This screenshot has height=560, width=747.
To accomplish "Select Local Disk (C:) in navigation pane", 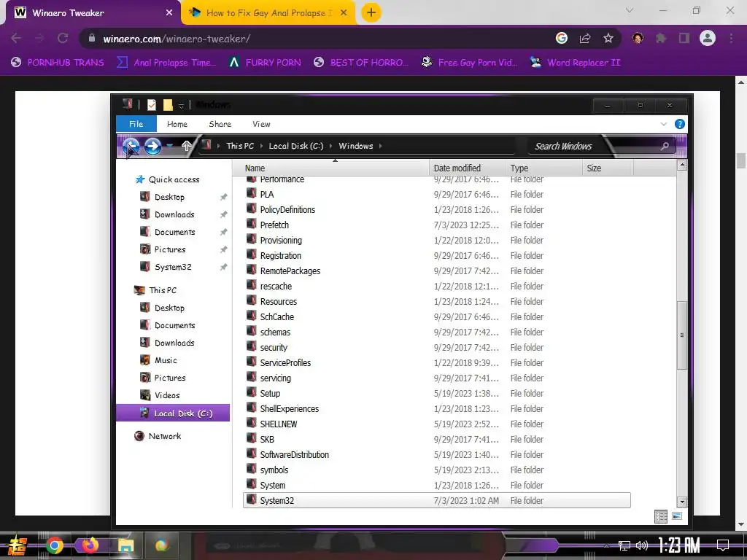I will tap(173, 413).
